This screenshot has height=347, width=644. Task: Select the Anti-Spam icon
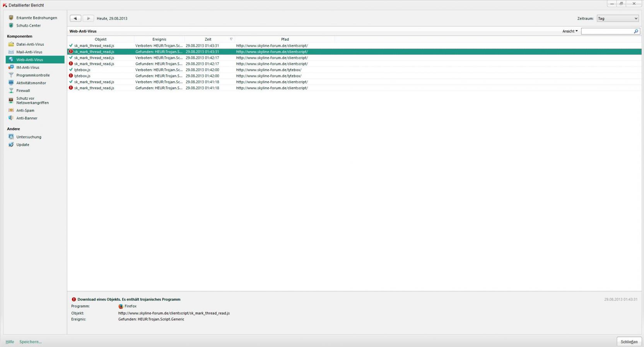(11, 111)
